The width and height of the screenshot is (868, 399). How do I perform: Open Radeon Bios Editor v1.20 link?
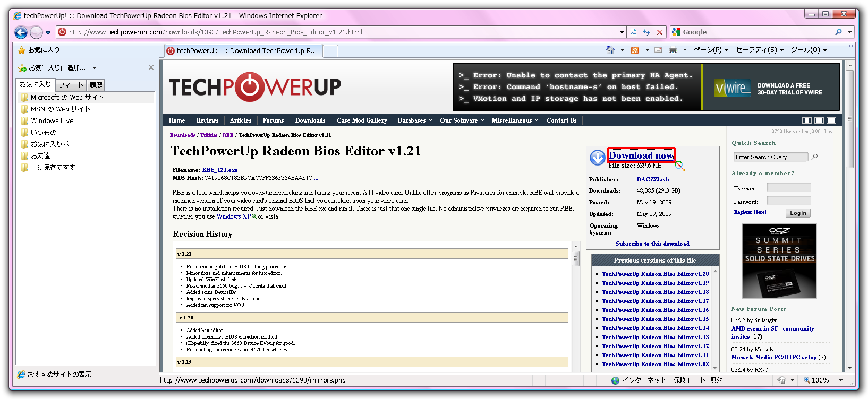click(x=655, y=274)
